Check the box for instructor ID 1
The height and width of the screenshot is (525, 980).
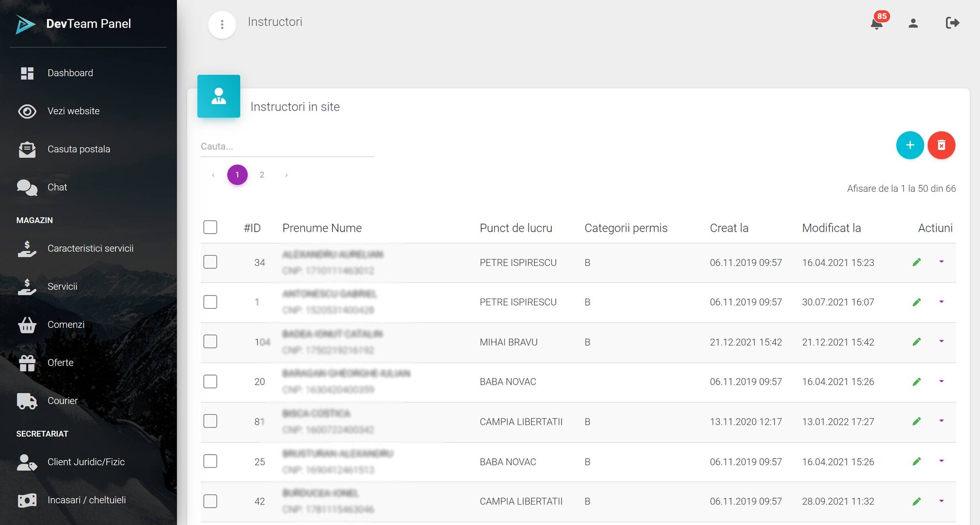coord(210,302)
